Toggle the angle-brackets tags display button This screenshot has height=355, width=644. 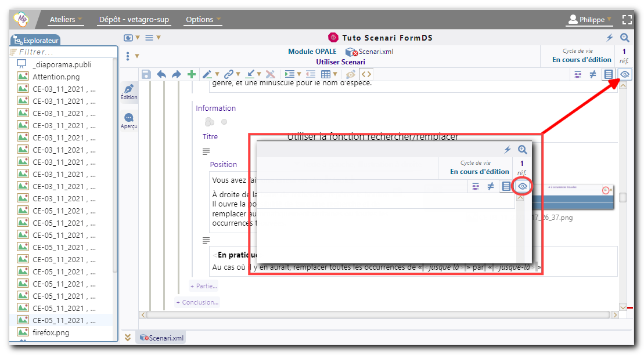pyautogui.click(x=366, y=74)
